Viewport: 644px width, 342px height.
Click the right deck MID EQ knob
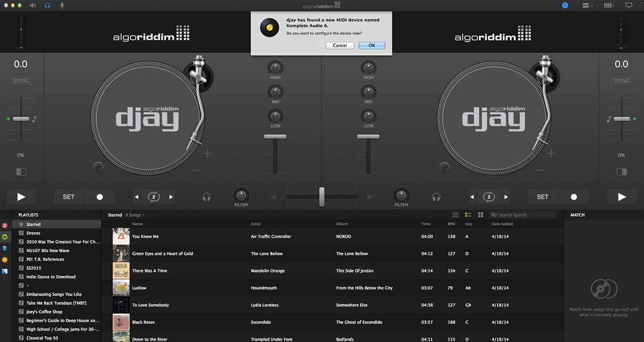coord(369,91)
